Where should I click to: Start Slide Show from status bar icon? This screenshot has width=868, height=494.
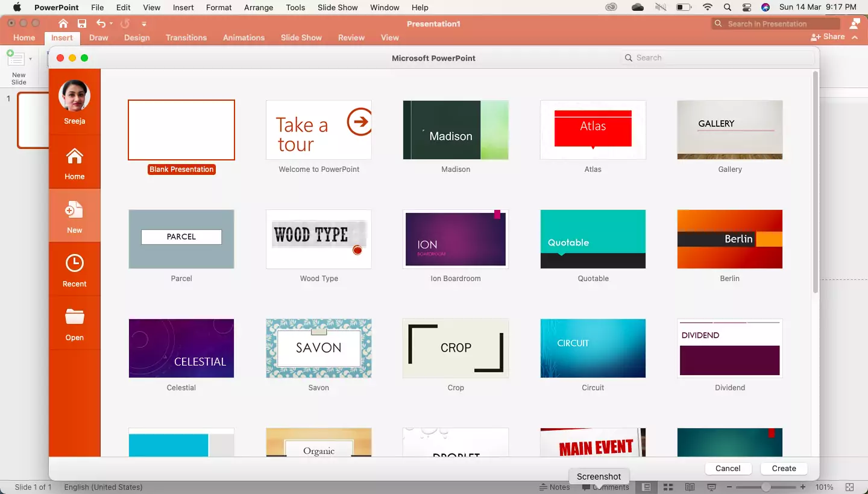coord(711,487)
